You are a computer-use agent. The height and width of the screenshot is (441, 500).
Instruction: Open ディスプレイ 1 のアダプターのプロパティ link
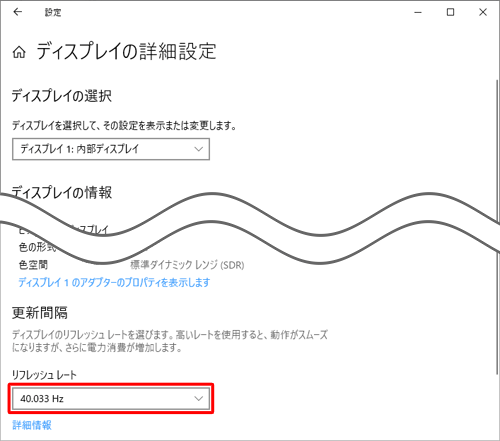pyautogui.click(x=114, y=282)
